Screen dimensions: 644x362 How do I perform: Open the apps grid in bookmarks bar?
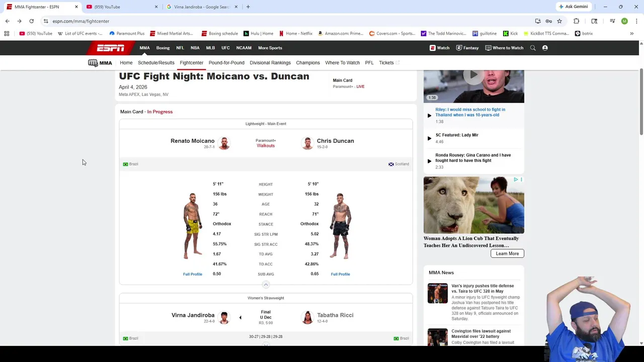pyautogui.click(x=7, y=34)
